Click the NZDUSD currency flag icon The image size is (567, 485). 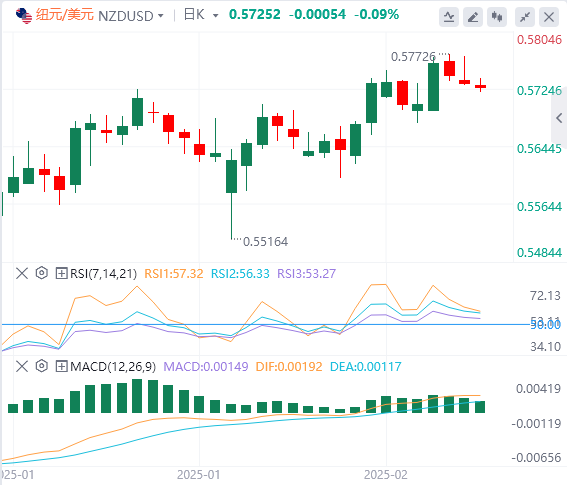24,16
